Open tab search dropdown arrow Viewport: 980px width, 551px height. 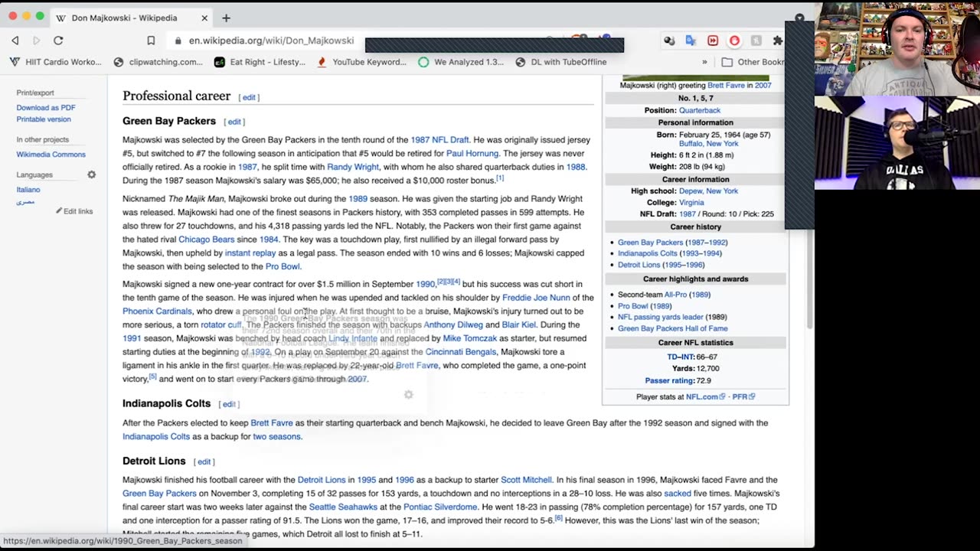coord(799,17)
